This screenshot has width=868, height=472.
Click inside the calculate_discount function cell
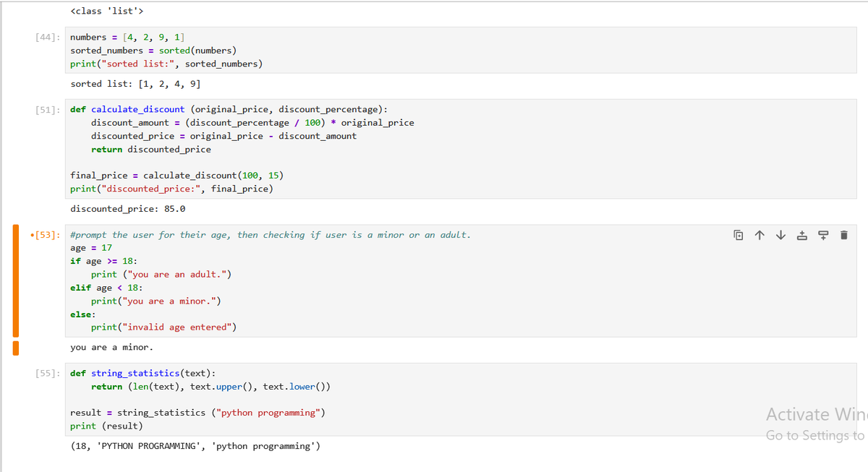[x=463, y=149]
